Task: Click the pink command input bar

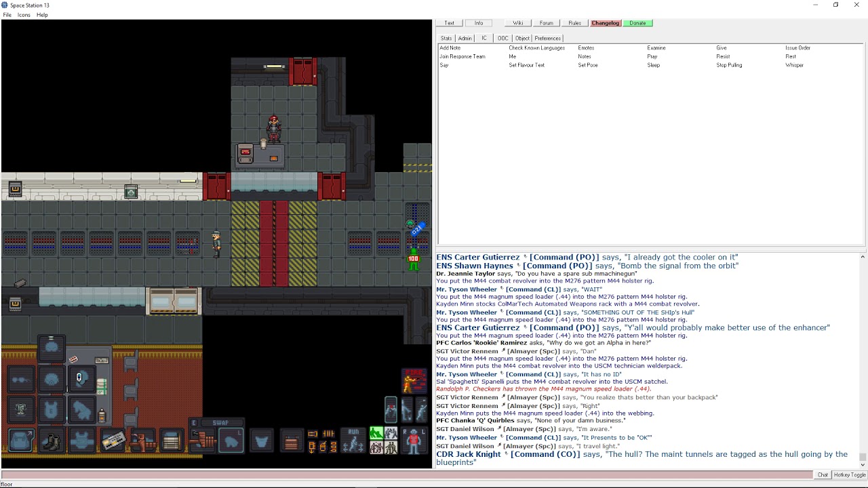Action: tap(407, 474)
